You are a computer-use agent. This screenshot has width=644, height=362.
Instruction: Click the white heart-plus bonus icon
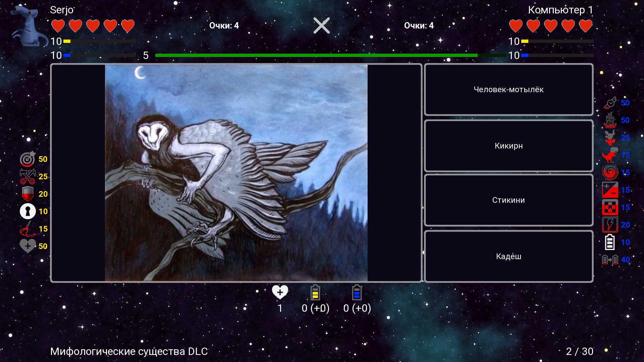[280, 292]
